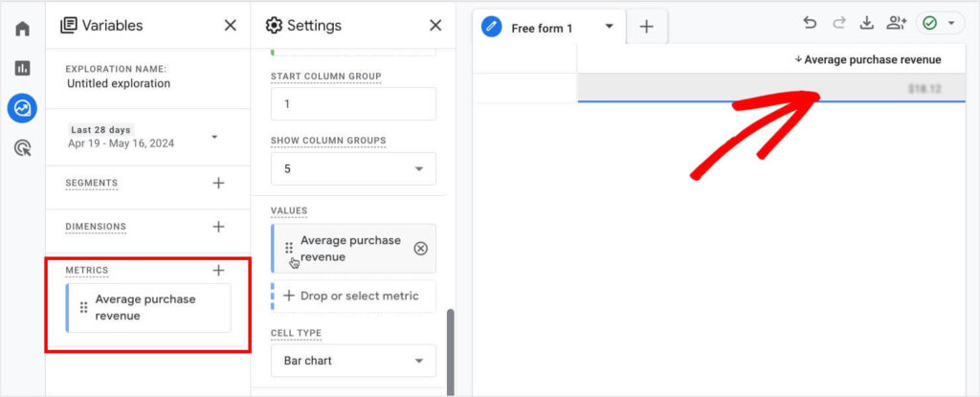Undo the last change
980x397 pixels.
[810, 23]
